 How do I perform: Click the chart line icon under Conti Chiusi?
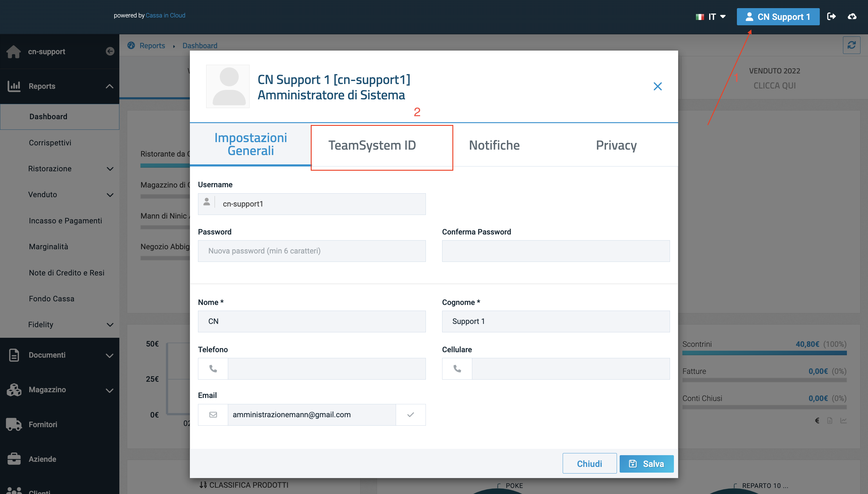[843, 421]
